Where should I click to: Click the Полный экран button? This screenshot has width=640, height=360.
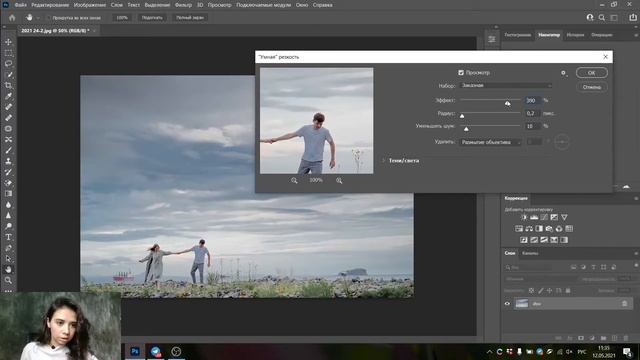point(190,18)
